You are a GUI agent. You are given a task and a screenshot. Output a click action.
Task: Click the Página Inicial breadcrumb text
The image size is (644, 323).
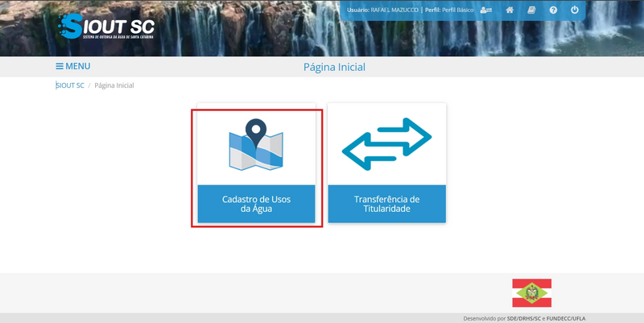(x=114, y=85)
